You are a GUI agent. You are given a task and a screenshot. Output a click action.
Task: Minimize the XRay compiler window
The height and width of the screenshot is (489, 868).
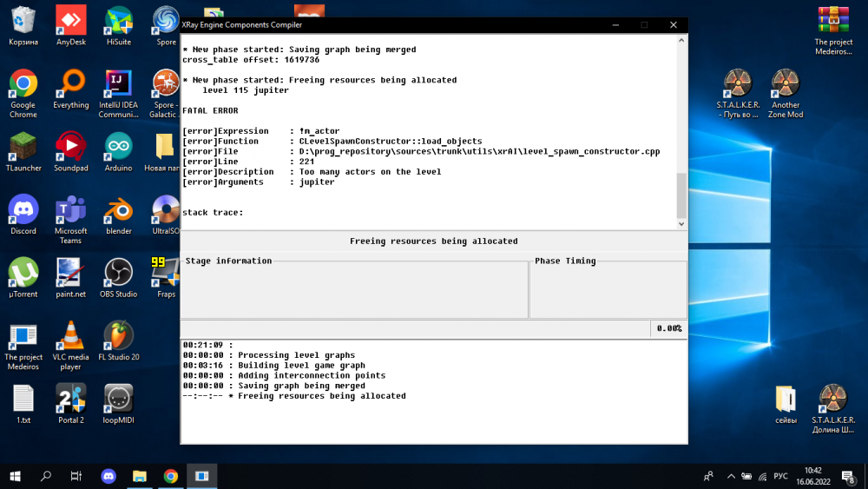pyautogui.click(x=615, y=25)
